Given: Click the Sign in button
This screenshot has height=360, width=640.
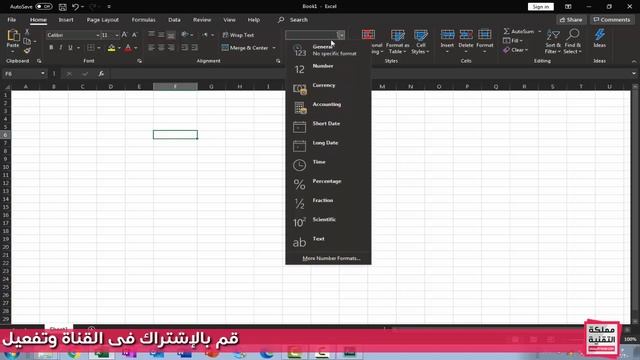Looking at the screenshot, I should coord(540,7).
